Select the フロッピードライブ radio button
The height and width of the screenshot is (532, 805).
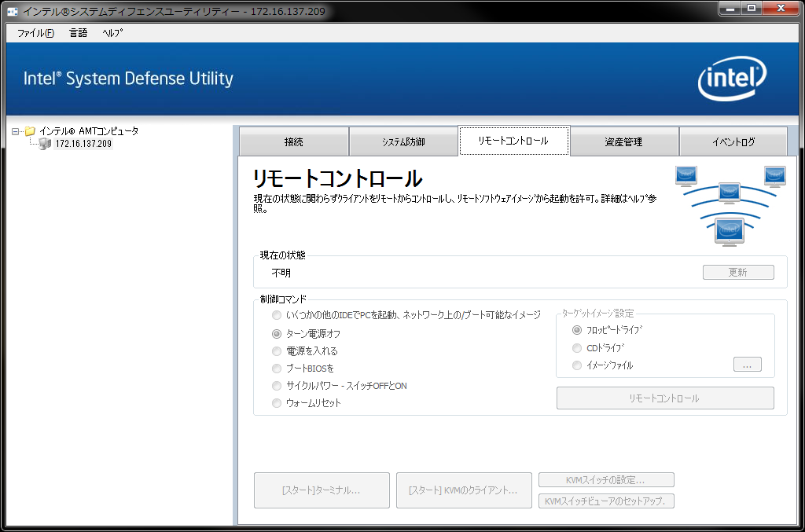coord(577,330)
